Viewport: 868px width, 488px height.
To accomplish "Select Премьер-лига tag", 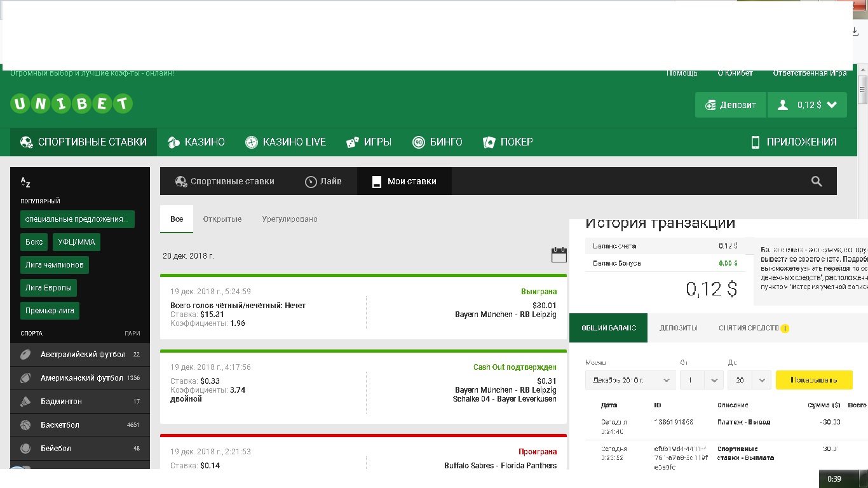I will pos(50,311).
